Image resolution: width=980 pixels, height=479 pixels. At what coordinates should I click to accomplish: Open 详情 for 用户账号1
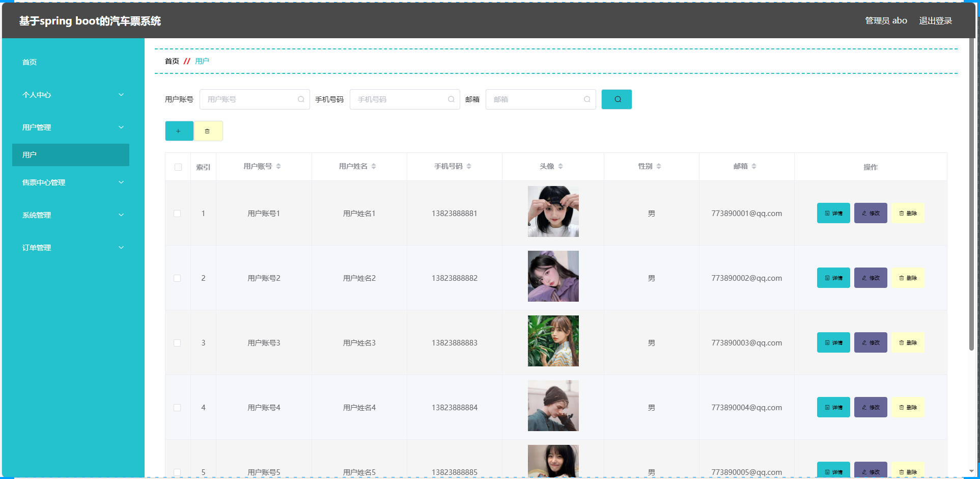click(x=833, y=213)
